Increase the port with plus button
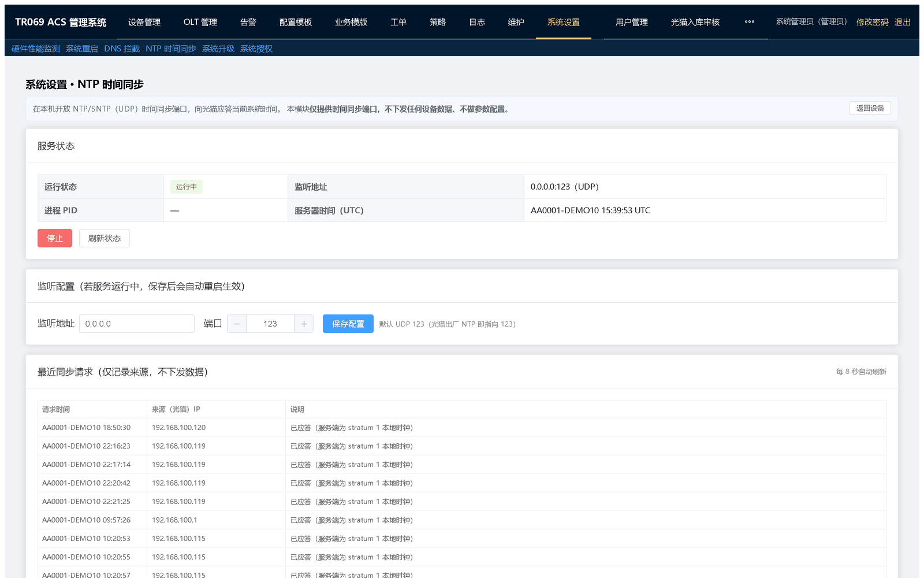The width and height of the screenshot is (924, 578). (x=304, y=324)
